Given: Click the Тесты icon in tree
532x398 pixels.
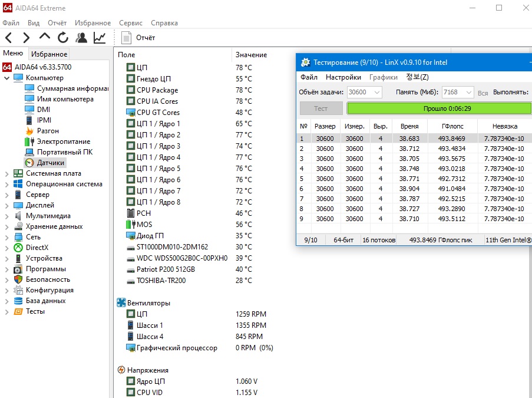Looking at the screenshot, I should point(18,311).
